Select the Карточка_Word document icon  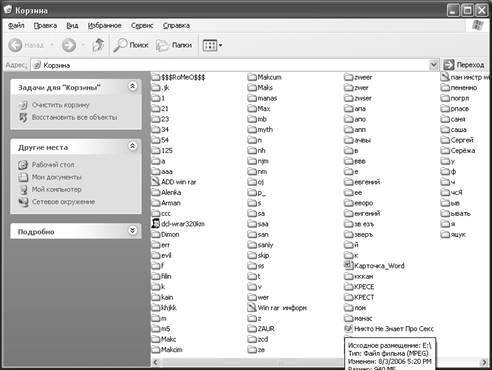coord(348,265)
